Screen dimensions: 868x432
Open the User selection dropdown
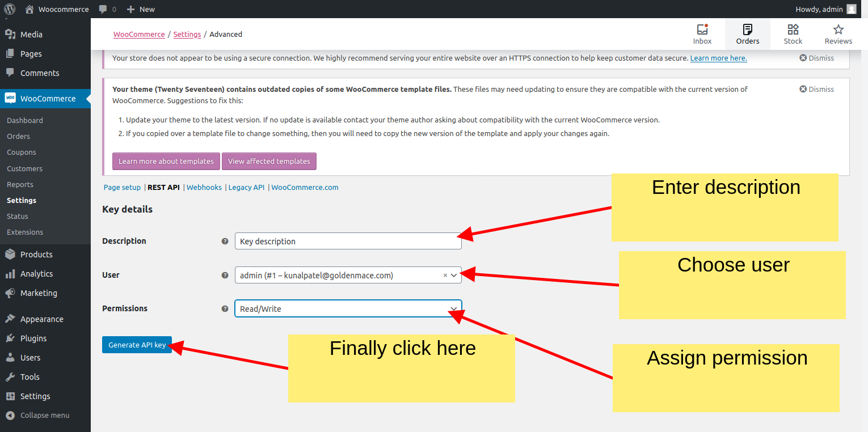[x=348, y=275]
